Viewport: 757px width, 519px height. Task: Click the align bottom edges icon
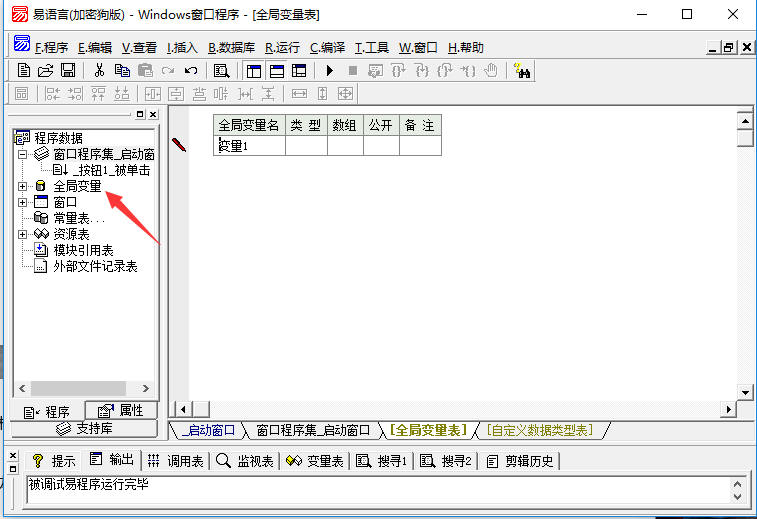(x=122, y=94)
